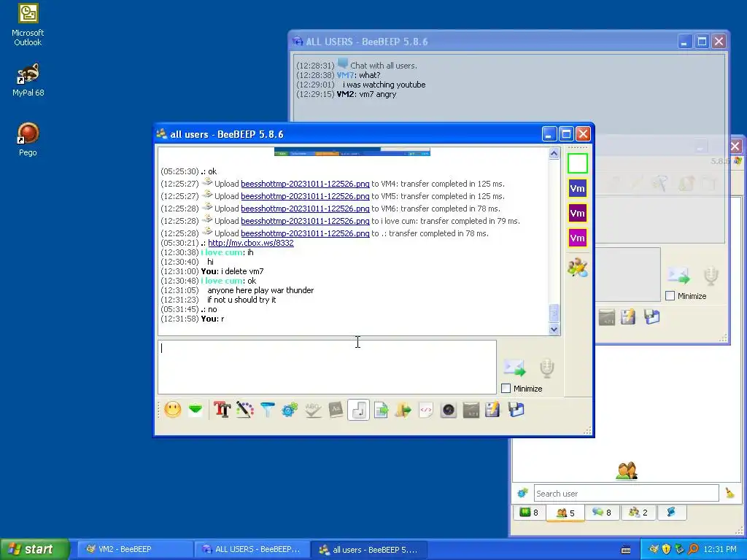This screenshot has width=747, height=560.
Task: Open the Start menu
Action: pyautogui.click(x=35, y=549)
